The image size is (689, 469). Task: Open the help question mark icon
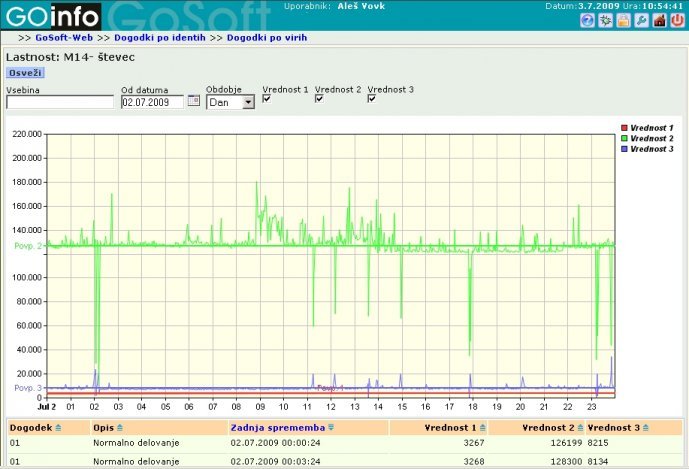587,20
